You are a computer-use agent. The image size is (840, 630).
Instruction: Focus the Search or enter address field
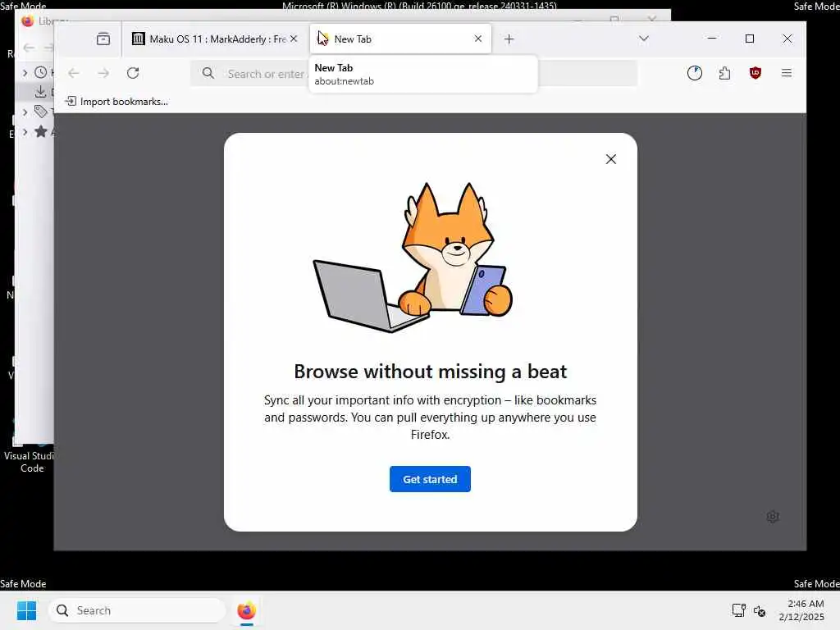point(414,73)
